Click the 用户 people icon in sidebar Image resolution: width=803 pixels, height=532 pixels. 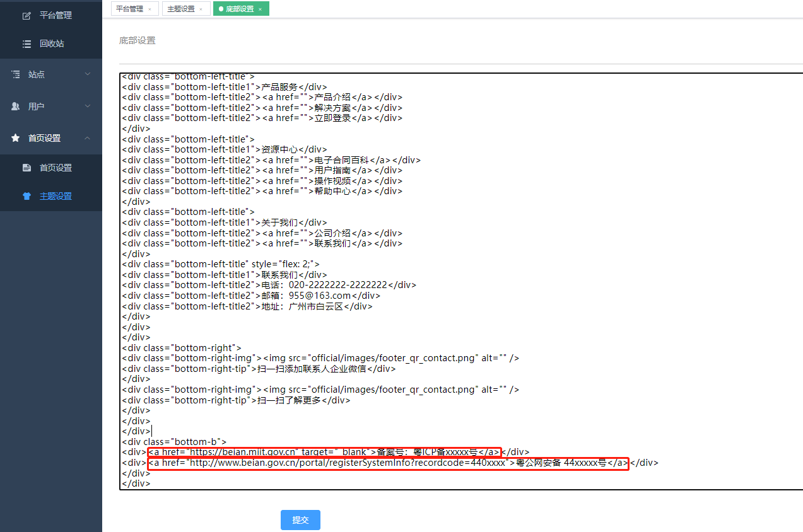point(16,107)
